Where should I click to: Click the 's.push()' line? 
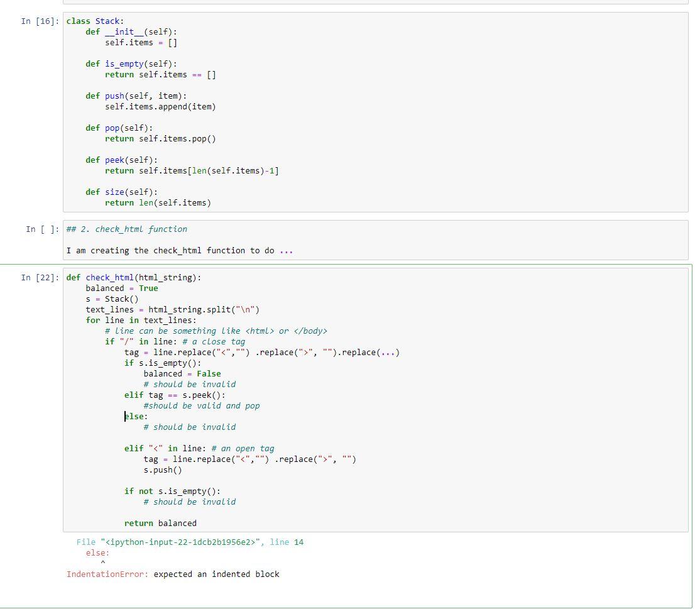pos(163,469)
